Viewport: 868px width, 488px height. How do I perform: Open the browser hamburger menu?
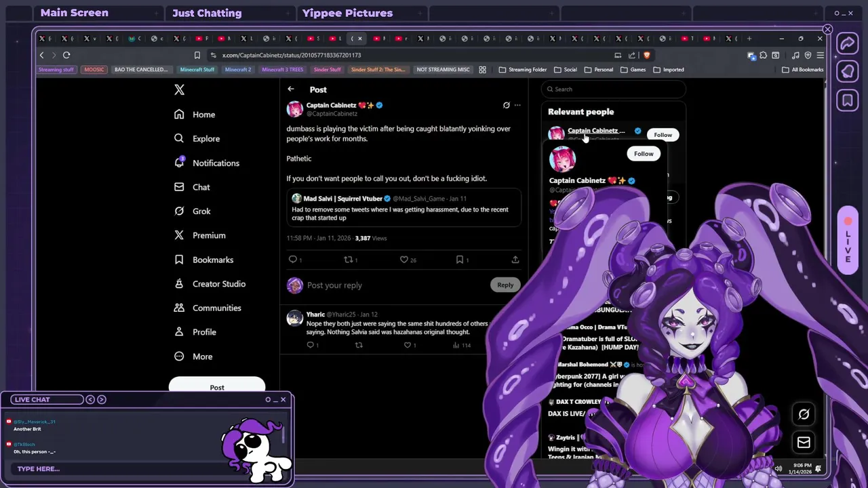(820, 55)
